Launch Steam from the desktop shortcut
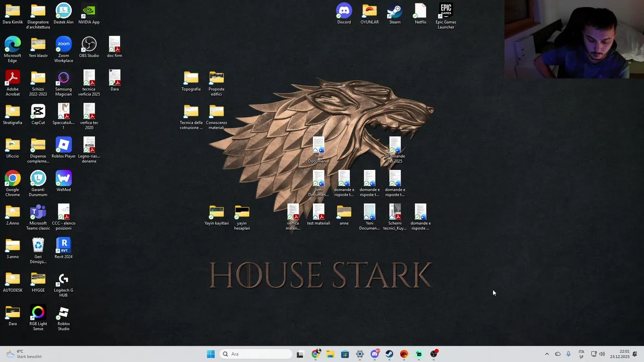The image size is (644, 362). [x=395, y=14]
